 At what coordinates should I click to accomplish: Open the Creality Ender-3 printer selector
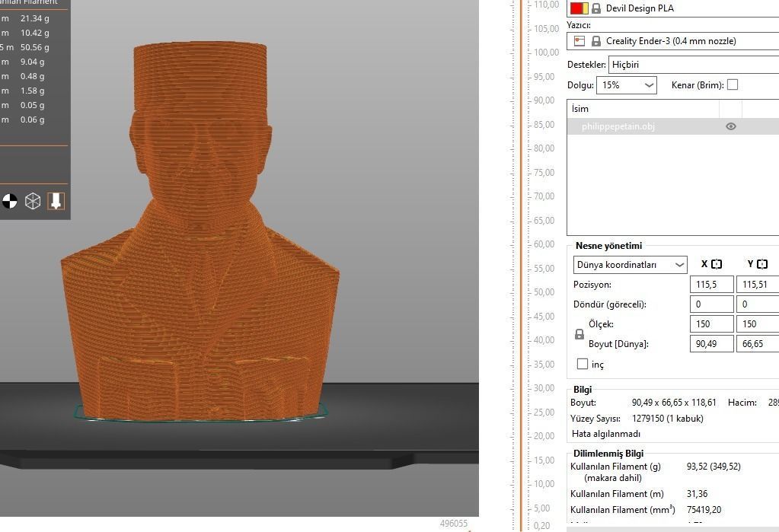click(673, 41)
